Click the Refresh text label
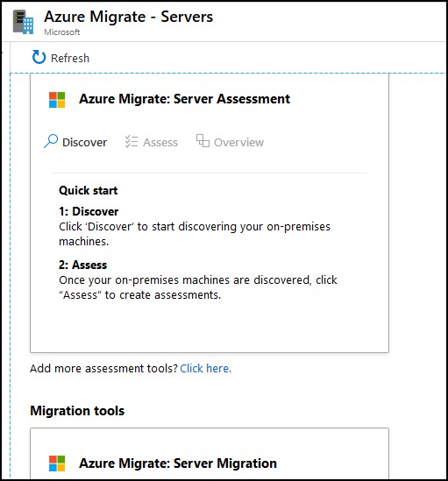The height and width of the screenshot is (481, 448). pyautogui.click(x=70, y=59)
